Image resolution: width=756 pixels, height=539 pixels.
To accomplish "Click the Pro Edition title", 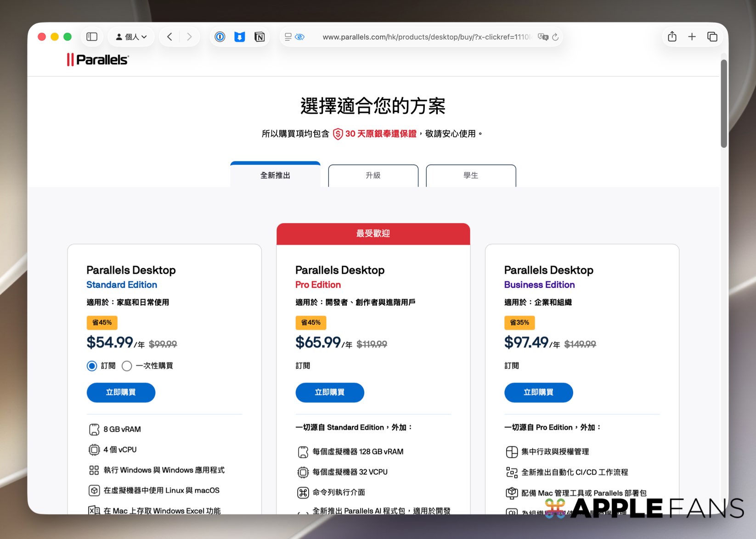I will tap(318, 285).
